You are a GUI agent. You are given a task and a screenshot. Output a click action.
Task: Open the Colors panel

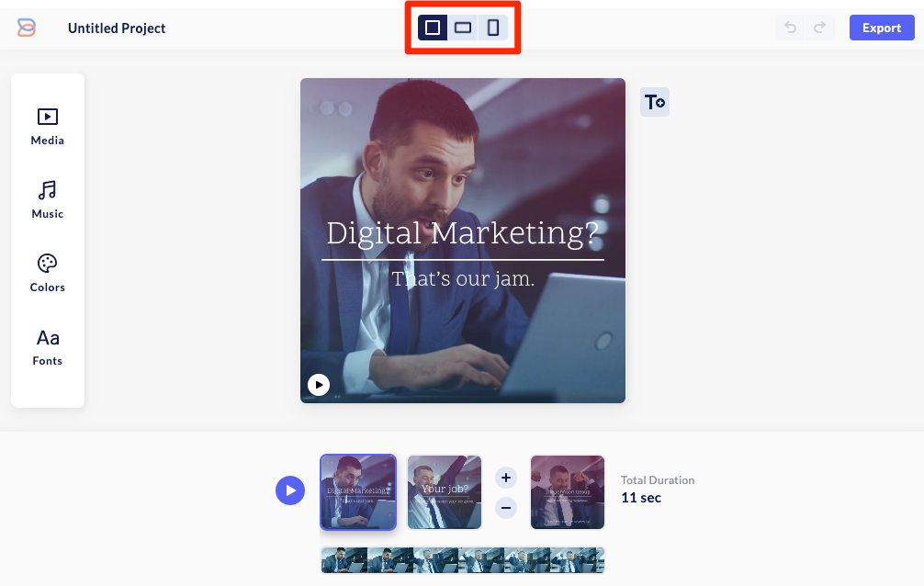pyautogui.click(x=47, y=274)
